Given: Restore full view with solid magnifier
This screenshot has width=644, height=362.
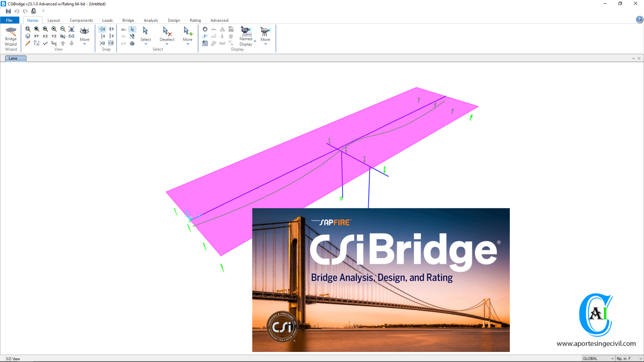Looking at the screenshot, I should click(x=36, y=29).
